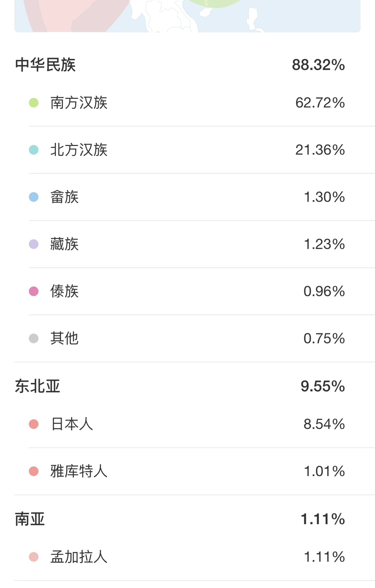Click the red dot beside 雅库特人
The image size is (375, 588).
[x=34, y=471]
